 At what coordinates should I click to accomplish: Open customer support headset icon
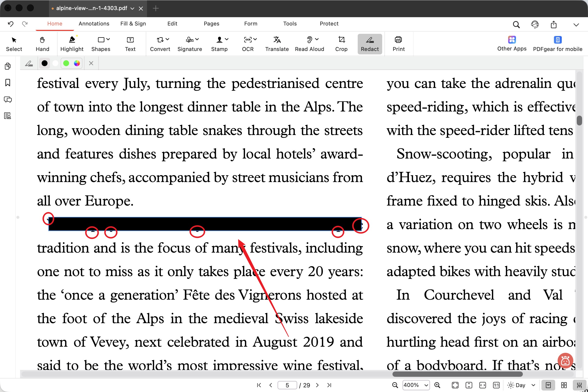[535, 24]
